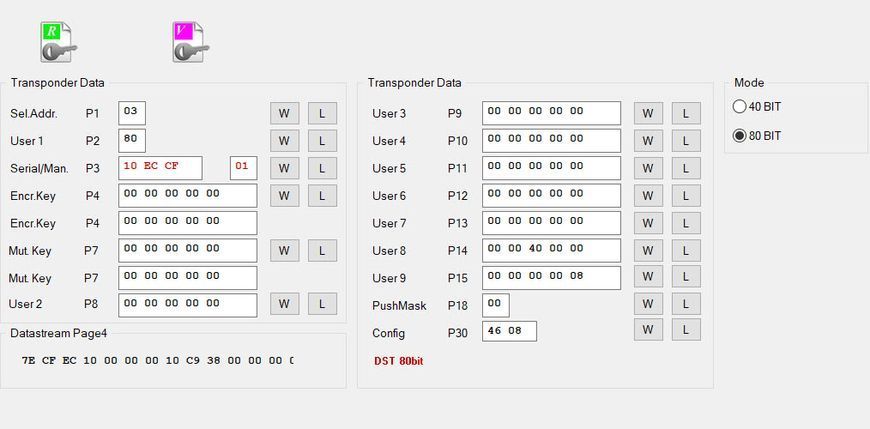Image resolution: width=870 pixels, height=429 pixels.
Task: Select the 80 BIT mode
Action: [x=756, y=136]
